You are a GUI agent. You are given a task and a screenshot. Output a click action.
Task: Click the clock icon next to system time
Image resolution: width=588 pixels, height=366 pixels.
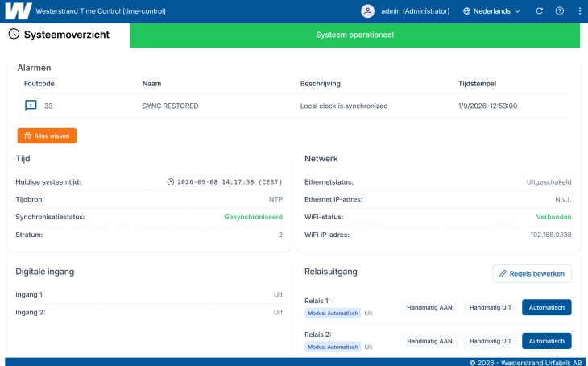point(170,181)
